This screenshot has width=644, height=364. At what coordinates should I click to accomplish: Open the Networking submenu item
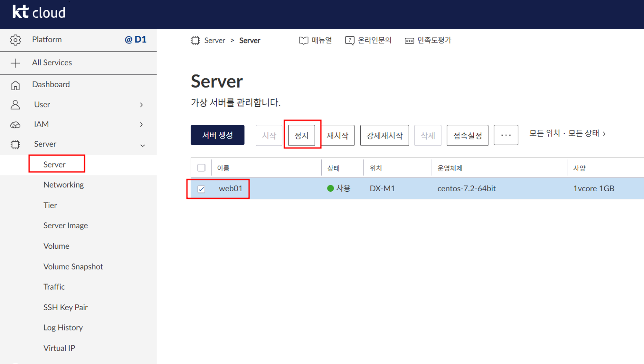pos(63,185)
